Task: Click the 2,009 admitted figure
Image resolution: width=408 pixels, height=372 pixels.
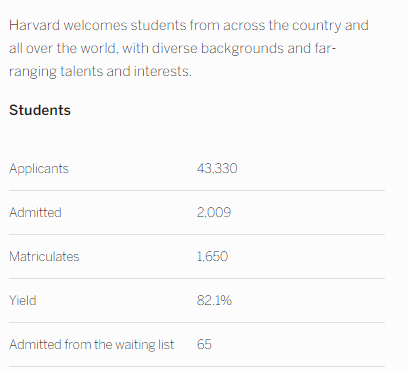Action: [x=214, y=212]
